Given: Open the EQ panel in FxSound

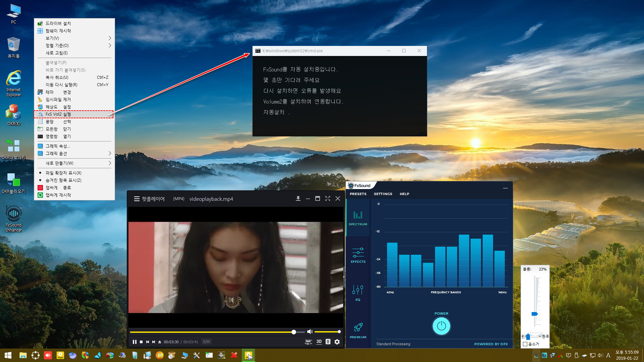Looking at the screenshot, I should point(358,293).
